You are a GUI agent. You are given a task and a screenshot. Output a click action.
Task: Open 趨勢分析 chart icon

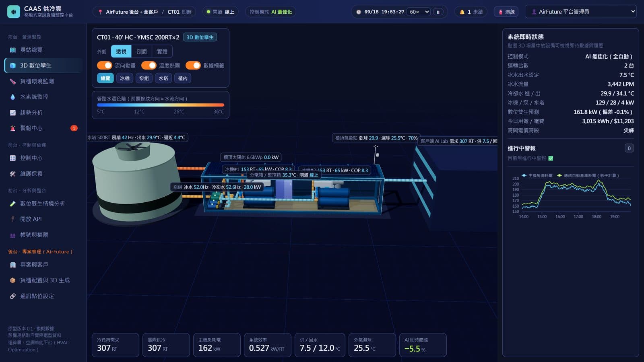coord(13,113)
